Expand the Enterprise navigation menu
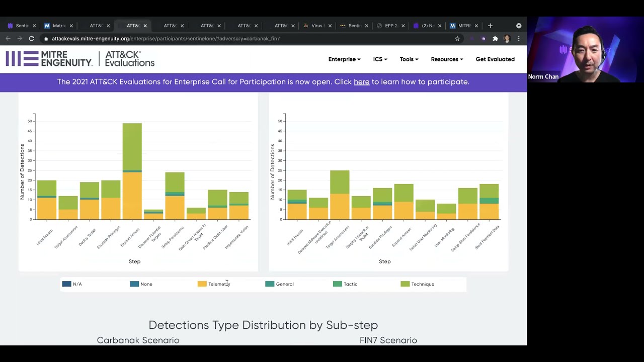This screenshot has width=644, height=362. pos(344,59)
